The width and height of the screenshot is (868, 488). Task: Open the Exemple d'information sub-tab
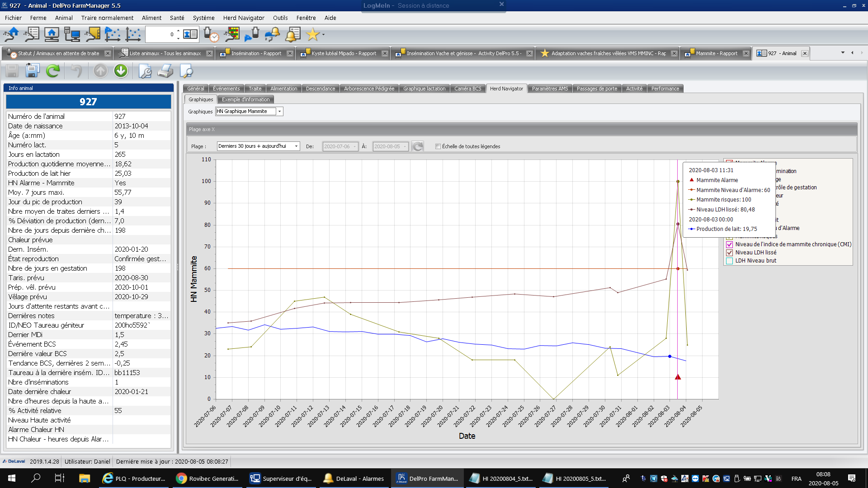(x=245, y=99)
